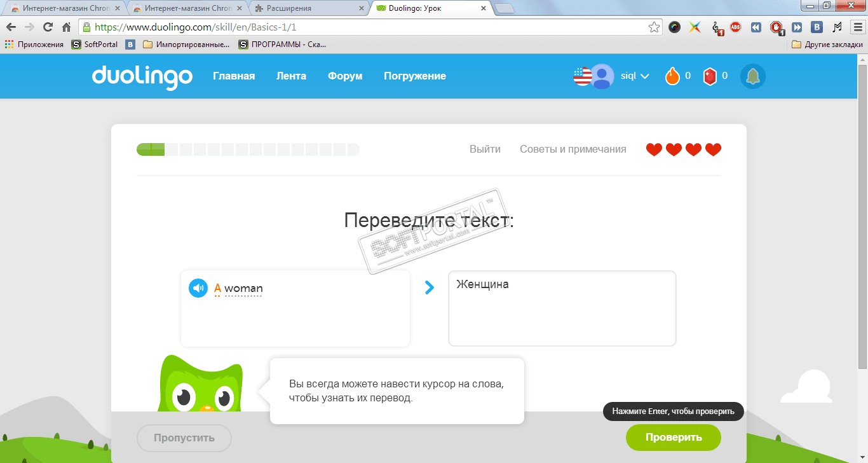
Task: Click the "Переведите текст:" heading
Action: click(x=429, y=221)
